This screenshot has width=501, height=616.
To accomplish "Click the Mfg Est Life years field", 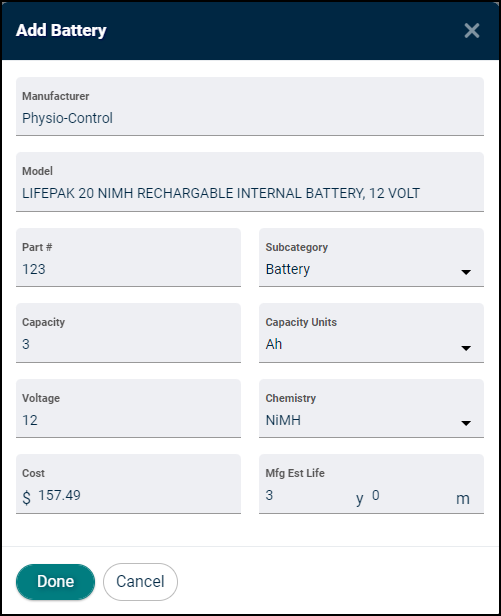I will click(308, 496).
